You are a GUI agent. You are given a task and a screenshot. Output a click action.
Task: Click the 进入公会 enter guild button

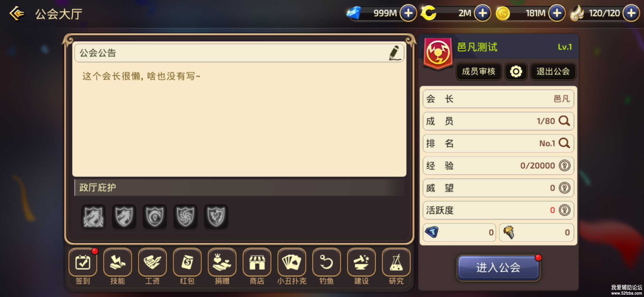click(x=498, y=268)
